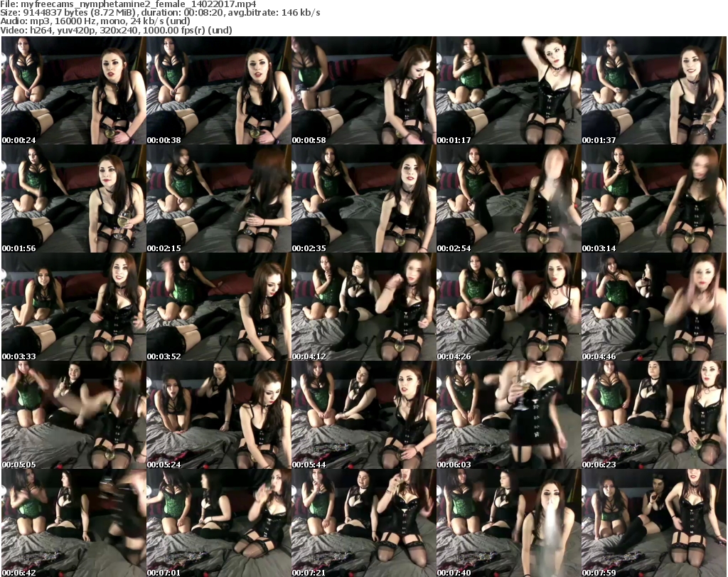The width and height of the screenshot is (728, 577).
Task: Pick the frame stamped 00:04:12
Action: tap(363, 307)
